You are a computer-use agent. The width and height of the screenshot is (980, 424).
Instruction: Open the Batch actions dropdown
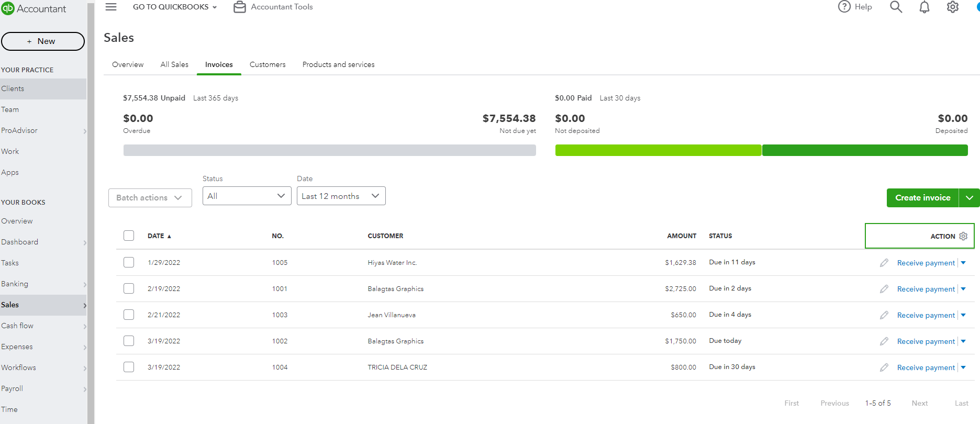point(150,198)
